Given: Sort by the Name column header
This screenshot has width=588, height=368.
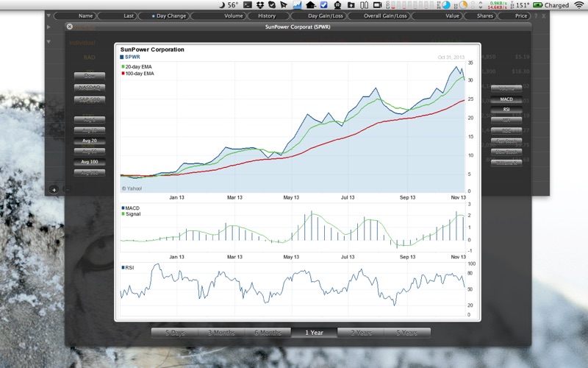Looking at the screenshot, I should (76, 15).
